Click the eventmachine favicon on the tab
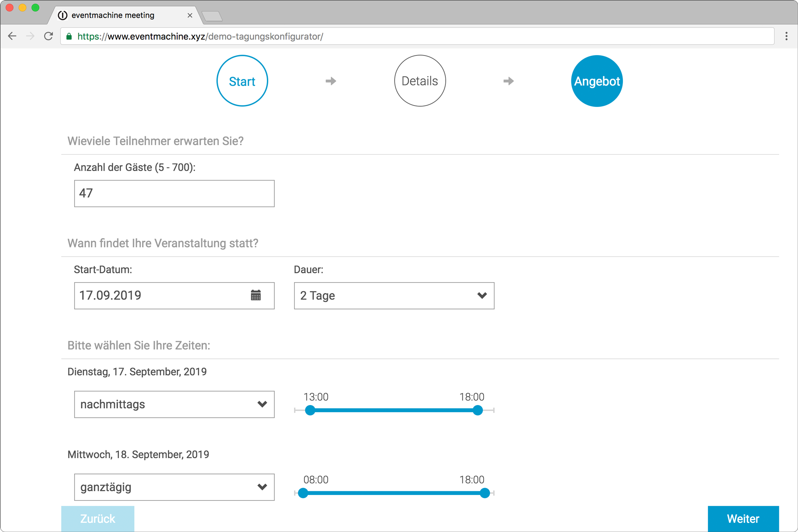 62,15
